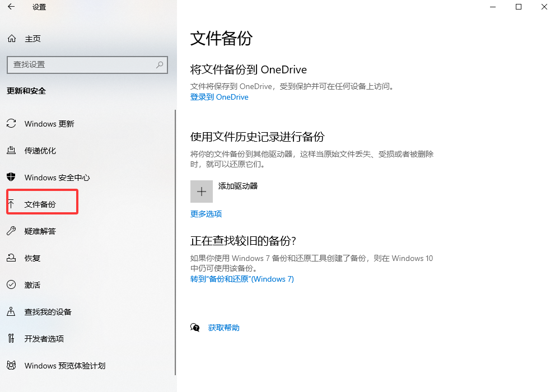Open 查找我的设备 via the locator icon

coord(11,311)
